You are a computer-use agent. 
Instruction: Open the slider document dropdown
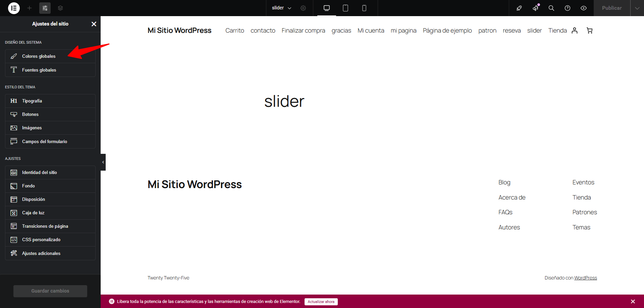point(281,8)
